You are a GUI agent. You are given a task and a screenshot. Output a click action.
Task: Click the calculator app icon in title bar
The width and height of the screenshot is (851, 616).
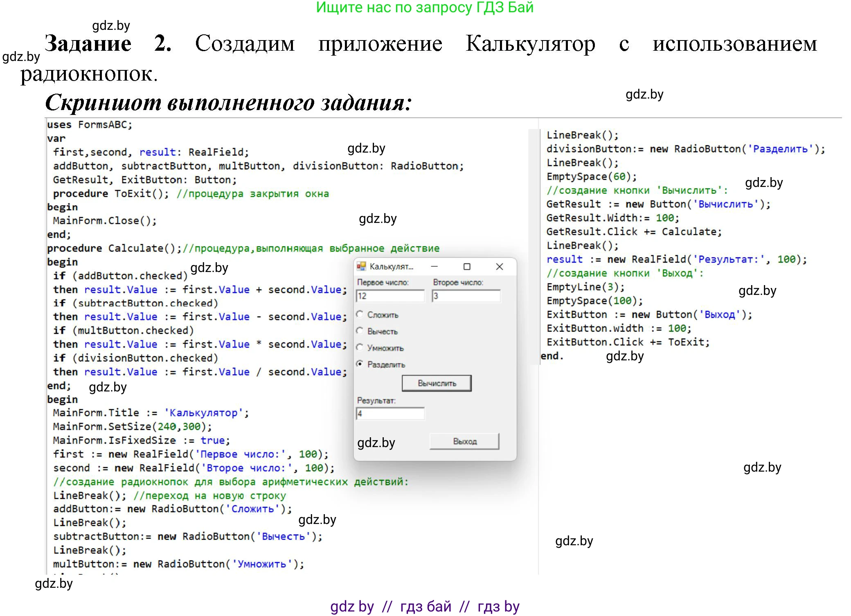(x=361, y=266)
